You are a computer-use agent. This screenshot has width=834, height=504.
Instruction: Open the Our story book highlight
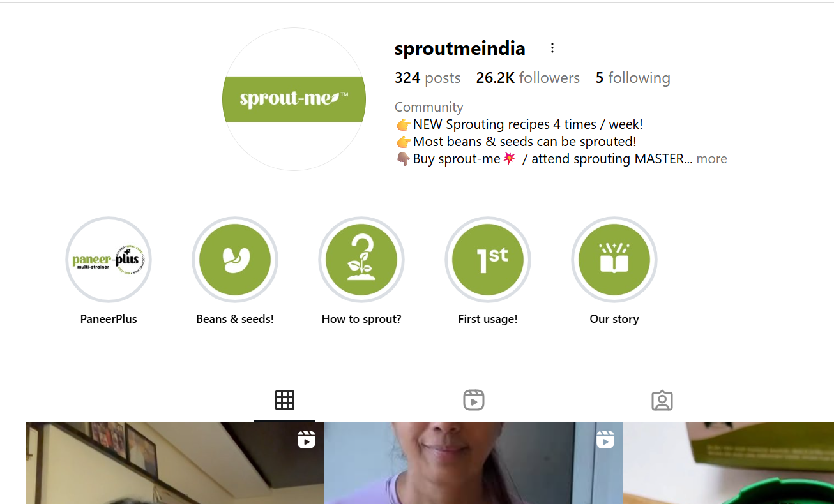click(614, 260)
